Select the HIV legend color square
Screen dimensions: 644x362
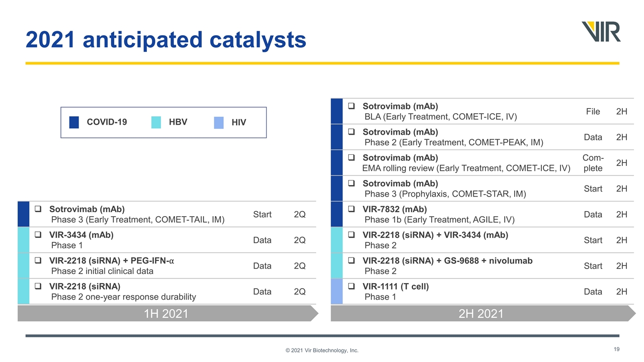[219, 122]
